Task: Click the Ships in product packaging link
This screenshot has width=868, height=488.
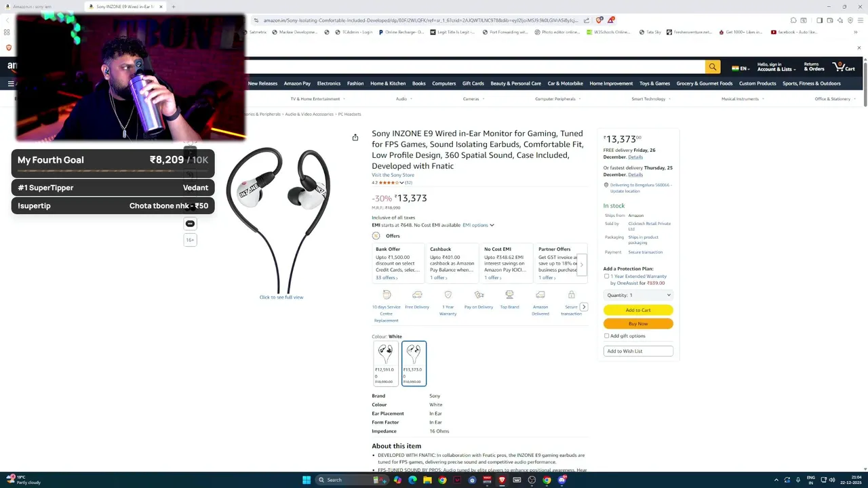Action: (643, 239)
